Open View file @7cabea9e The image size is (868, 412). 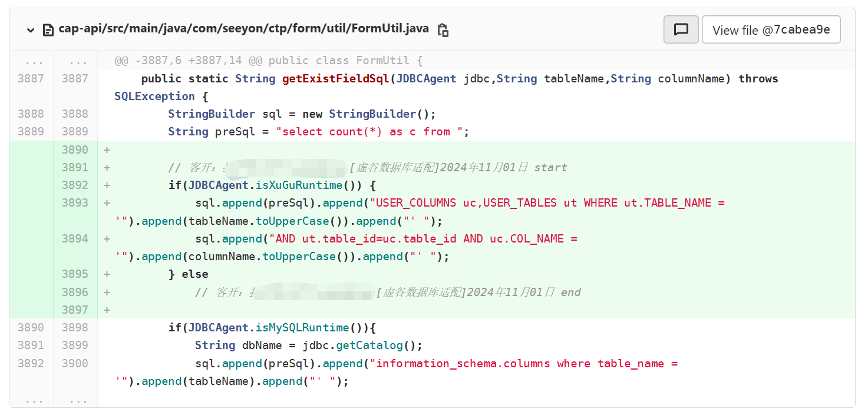(x=771, y=29)
